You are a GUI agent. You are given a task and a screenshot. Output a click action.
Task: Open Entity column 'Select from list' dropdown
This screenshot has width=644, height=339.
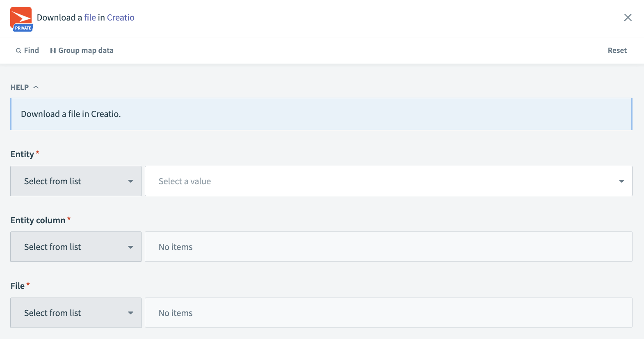coord(76,247)
